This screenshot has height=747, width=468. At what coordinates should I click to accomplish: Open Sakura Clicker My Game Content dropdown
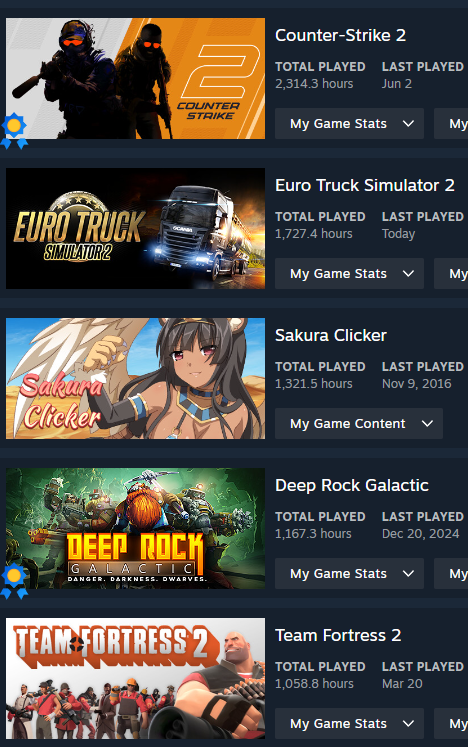pyautogui.click(x=359, y=424)
